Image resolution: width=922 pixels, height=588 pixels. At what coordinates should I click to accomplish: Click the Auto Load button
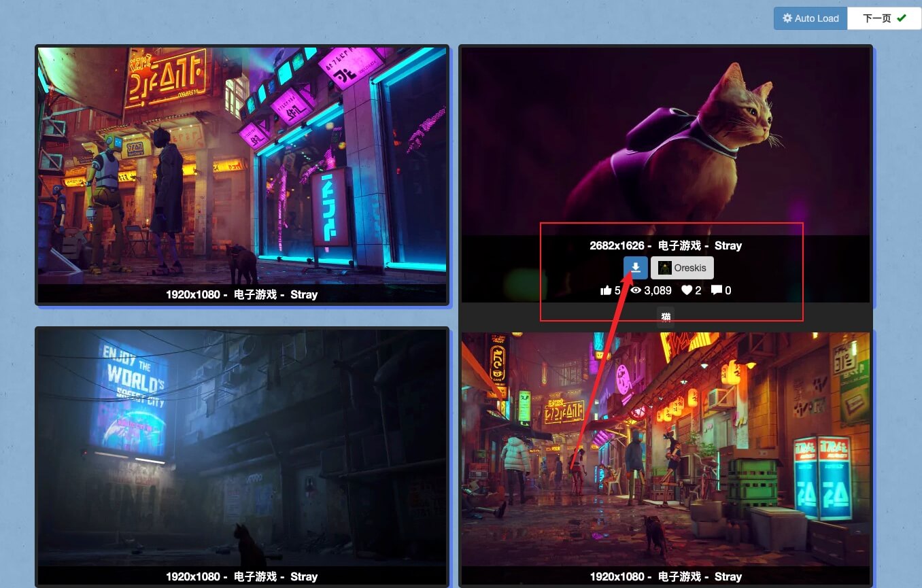(810, 18)
